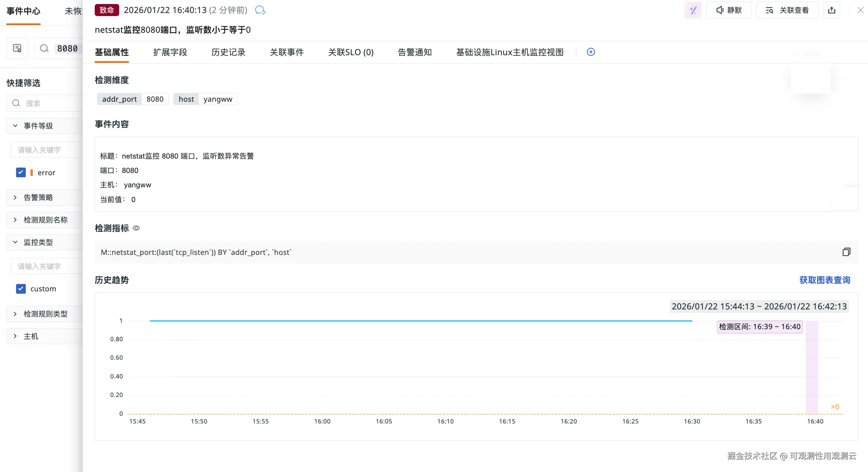The height and width of the screenshot is (472, 868).
Task: Click the 静默 mute button
Action: tap(728, 10)
